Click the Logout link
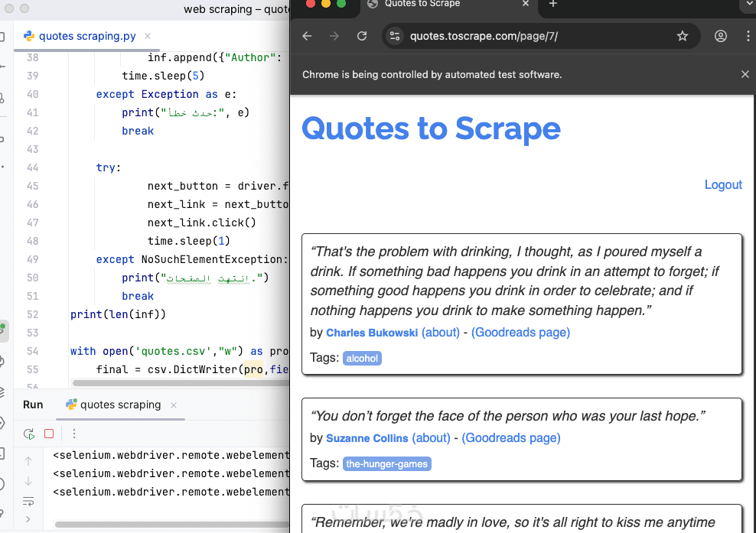 point(723,184)
